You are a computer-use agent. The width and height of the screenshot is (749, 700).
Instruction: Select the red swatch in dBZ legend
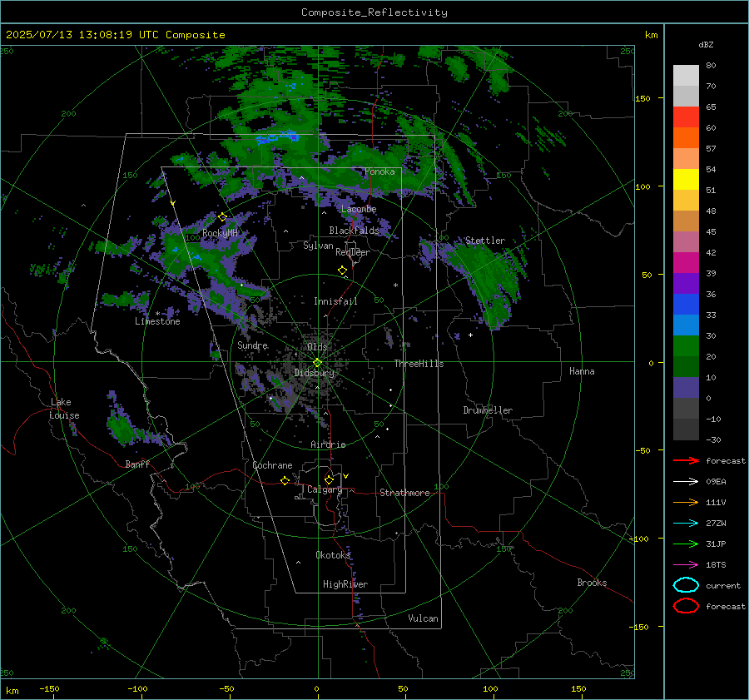[686, 117]
